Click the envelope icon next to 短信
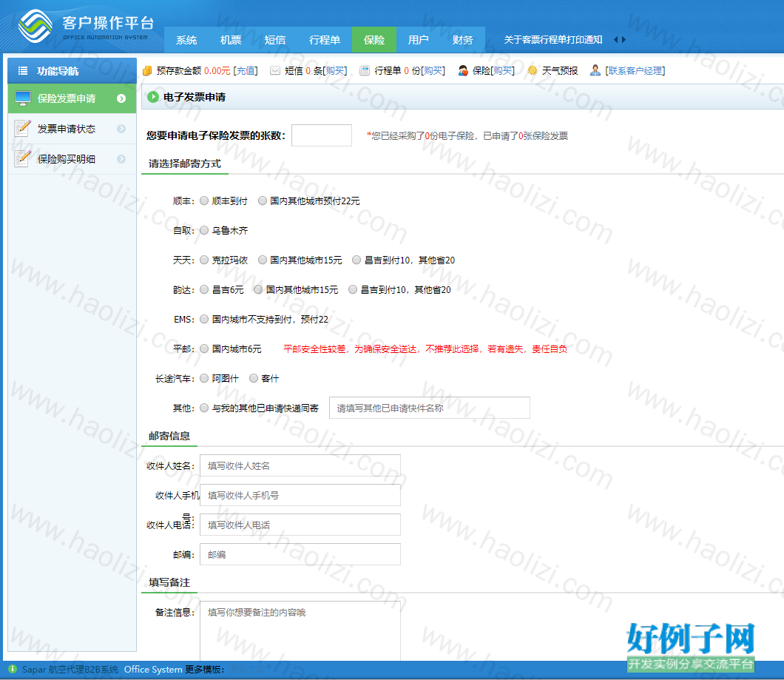This screenshot has width=784, height=680. pos(275,70)
